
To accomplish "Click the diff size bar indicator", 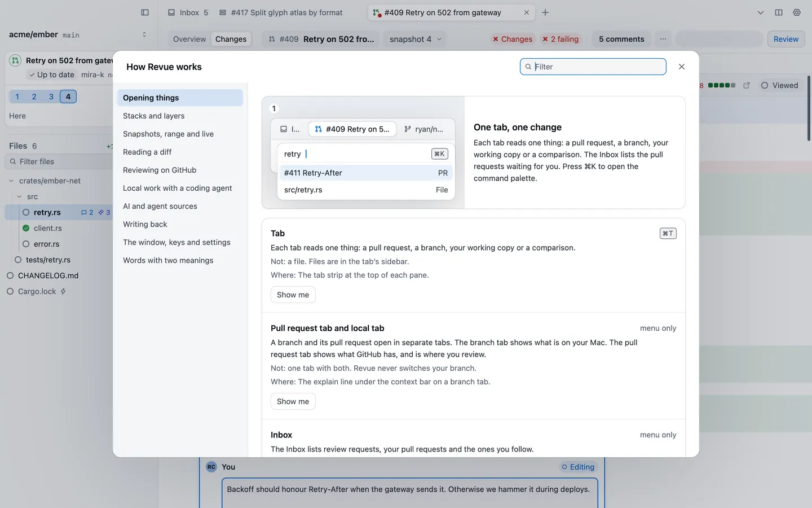I will tap(722, 85).
